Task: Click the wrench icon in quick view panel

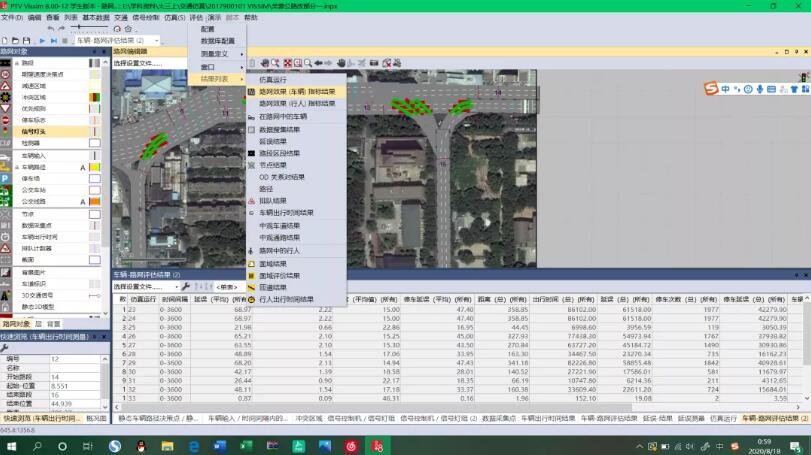Action: pos(5,348)
